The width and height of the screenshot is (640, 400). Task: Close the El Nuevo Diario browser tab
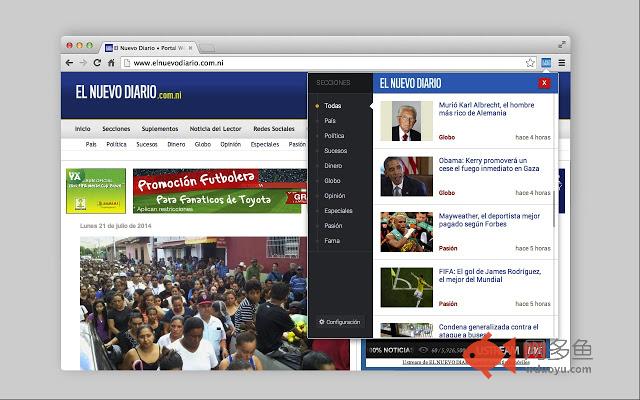coord(190,48)
